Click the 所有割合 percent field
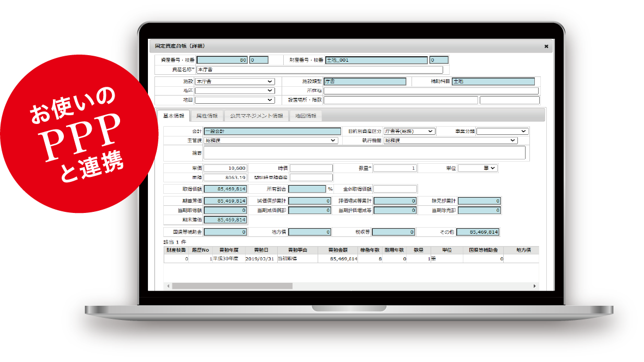Image resolution: width=644 pixels, height=362 pixels. point(307,189)
